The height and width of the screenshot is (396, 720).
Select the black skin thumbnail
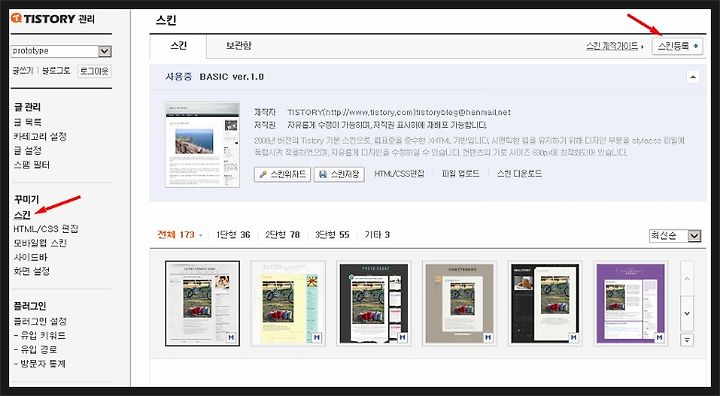(x=545, y=304)
